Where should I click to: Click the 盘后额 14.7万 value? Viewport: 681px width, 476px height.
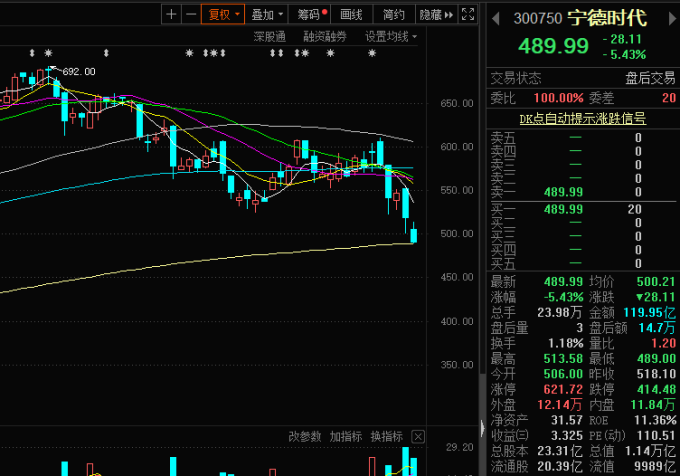pos(657,328)
